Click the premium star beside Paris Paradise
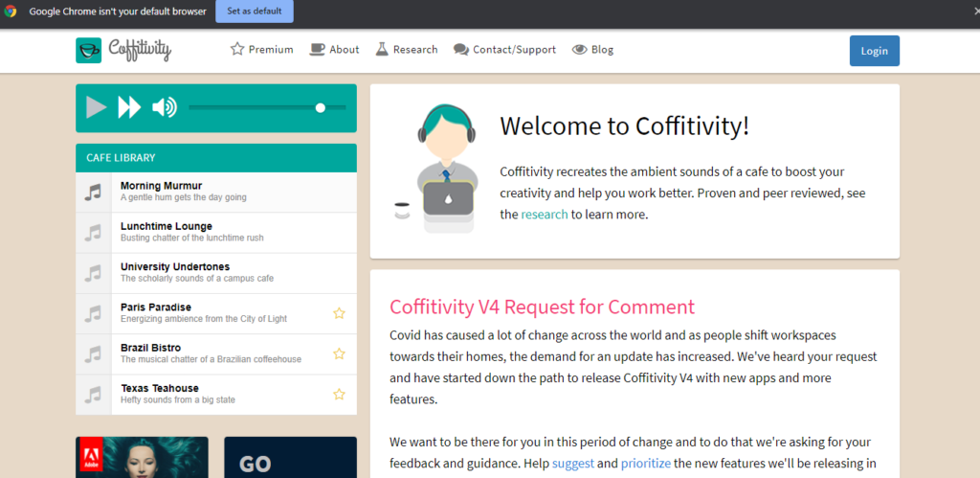980x478 pixels. coord(339,313)
